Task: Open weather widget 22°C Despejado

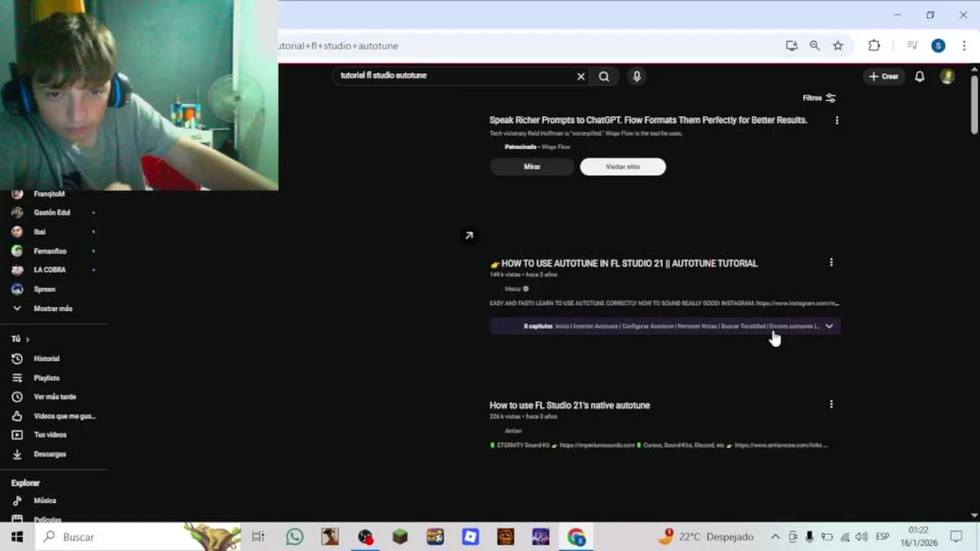Action: [706, 537]
